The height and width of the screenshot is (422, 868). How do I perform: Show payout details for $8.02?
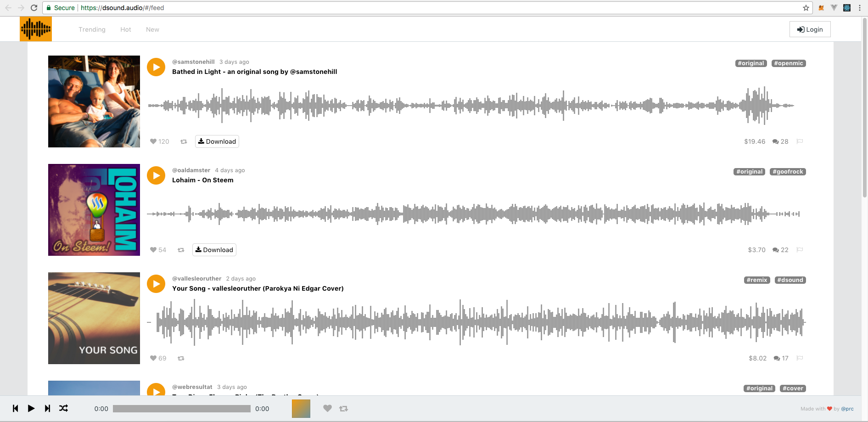point(757,358)
